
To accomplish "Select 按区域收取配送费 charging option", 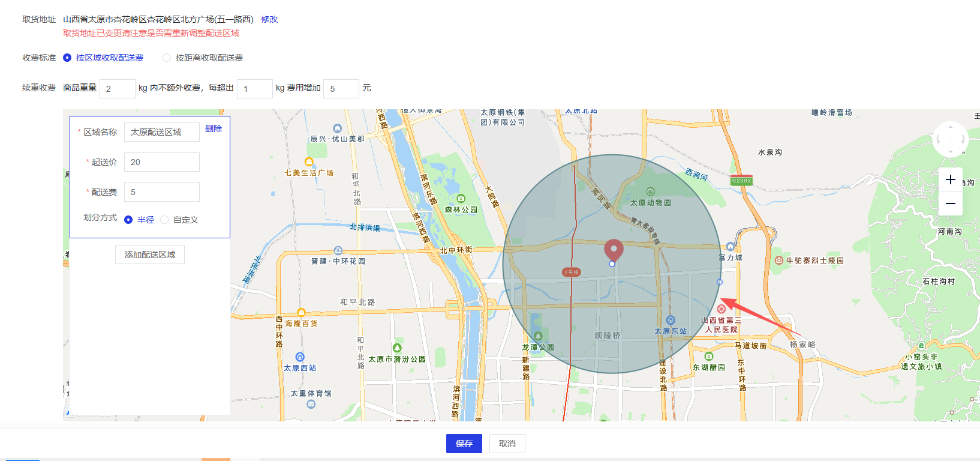I will coord(67,58).
